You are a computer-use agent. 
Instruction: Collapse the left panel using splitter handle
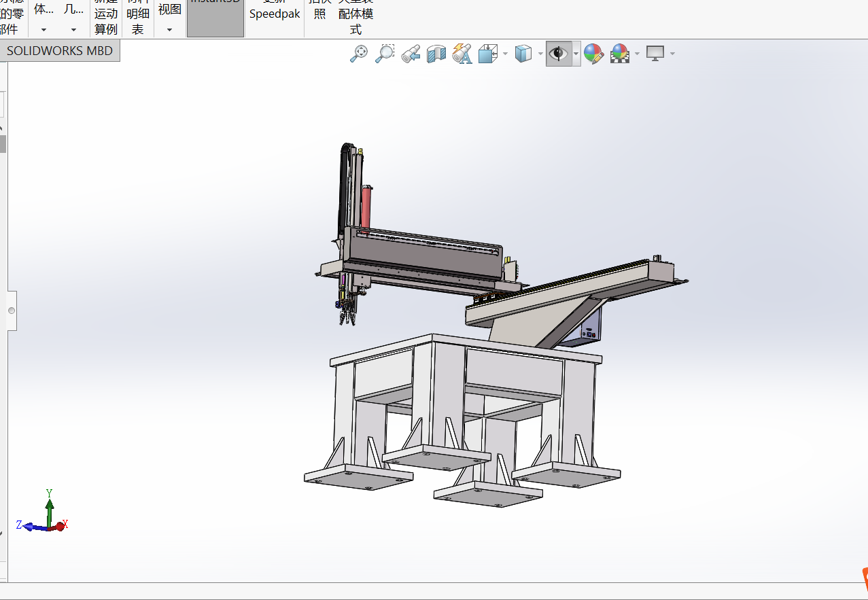click(12, 311)
